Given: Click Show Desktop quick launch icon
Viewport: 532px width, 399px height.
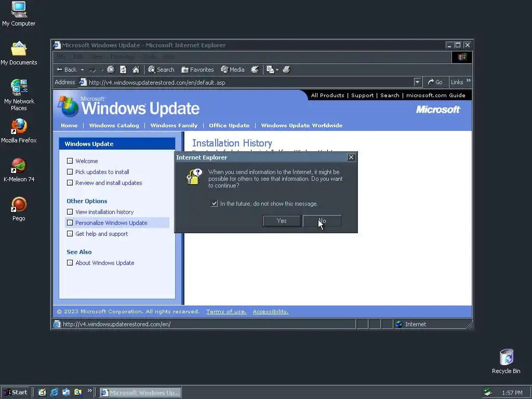Looking at the screenshot, I should (42, 392).
